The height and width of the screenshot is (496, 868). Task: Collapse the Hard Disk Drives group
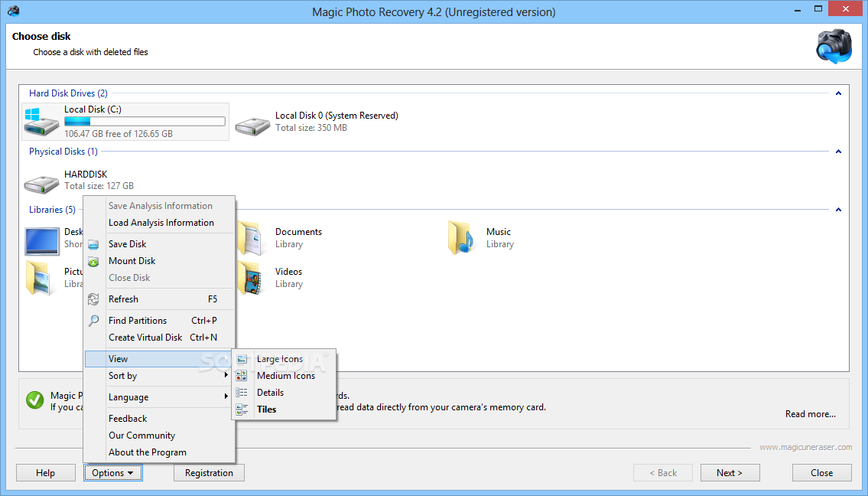839,93
